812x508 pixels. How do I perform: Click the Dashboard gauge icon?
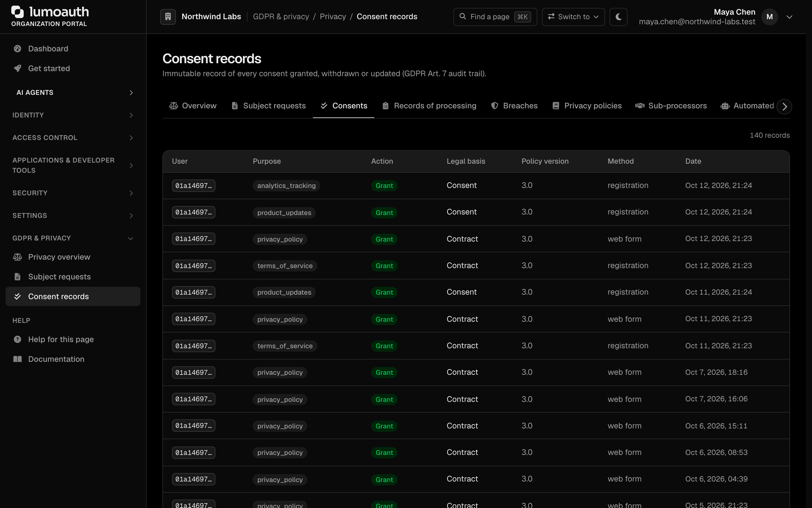[17, 49]
